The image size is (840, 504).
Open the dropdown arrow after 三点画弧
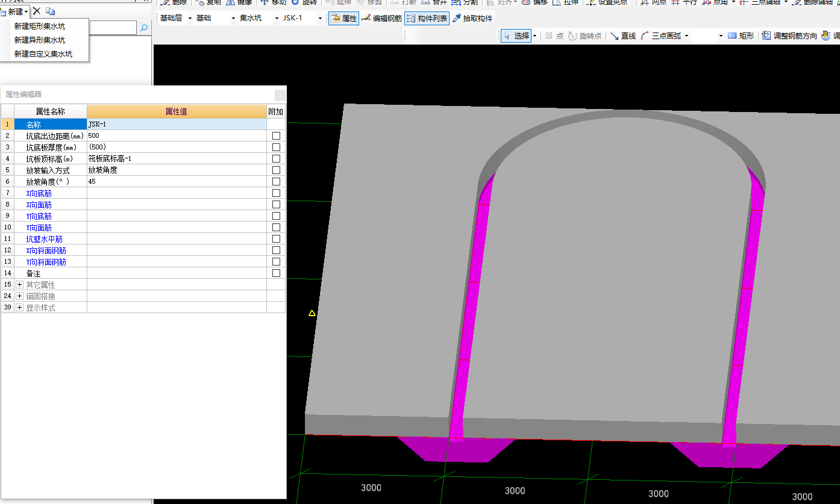pyautogui.click(x=686, y=36)
